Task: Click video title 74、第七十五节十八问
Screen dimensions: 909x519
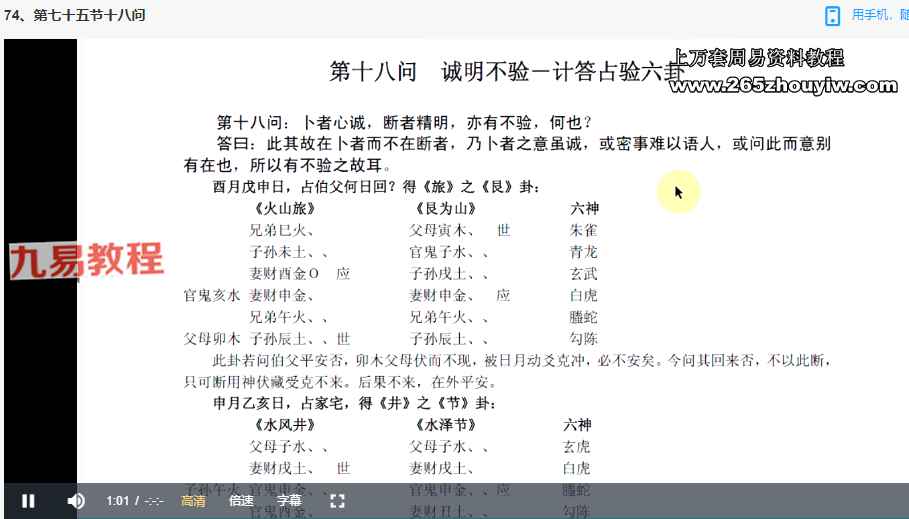Action: tap(76, 15)
